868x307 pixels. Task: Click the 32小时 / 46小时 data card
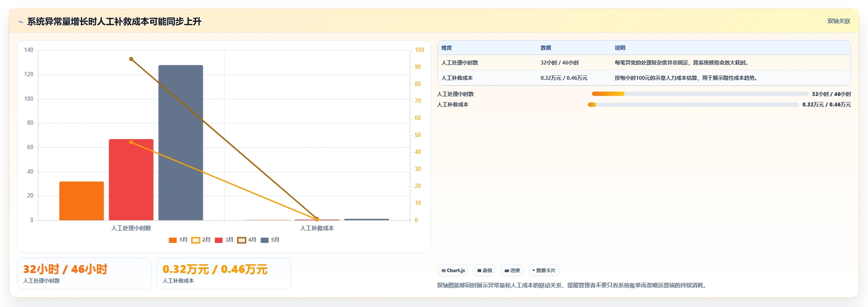pos(84,273)
